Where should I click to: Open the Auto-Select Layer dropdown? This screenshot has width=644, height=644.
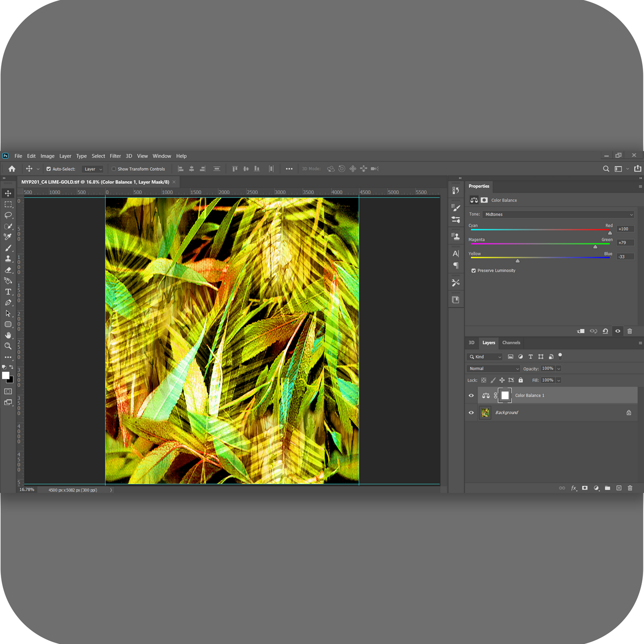pyautogui.click(x=93, y=169)
